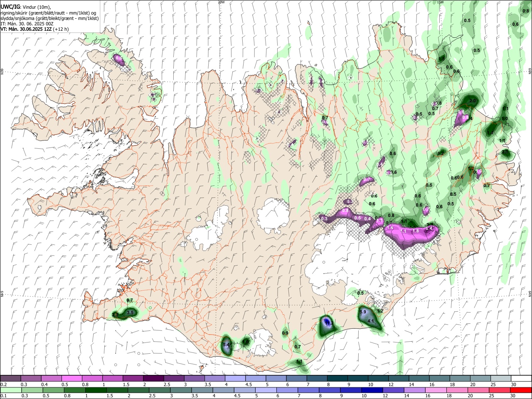Select the darkest purple swatch starting at 2
This screenshot has height=399, width=532.
click(153, 379)
